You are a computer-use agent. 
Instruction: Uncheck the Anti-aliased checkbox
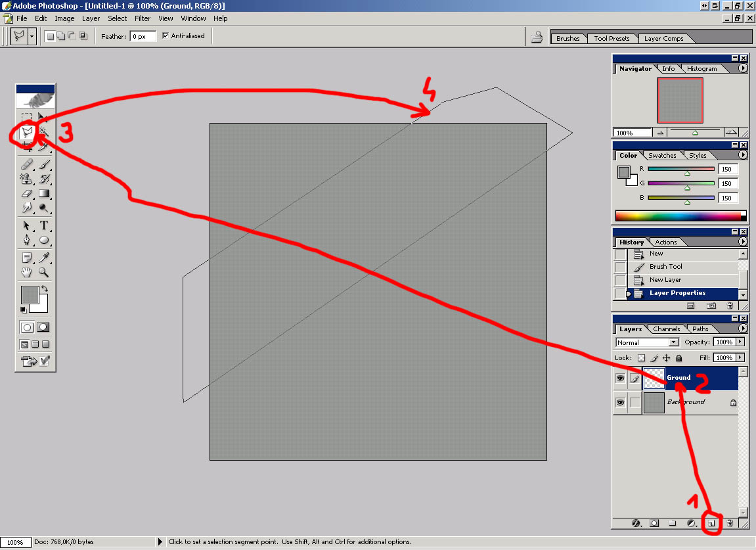coord(166,36)
